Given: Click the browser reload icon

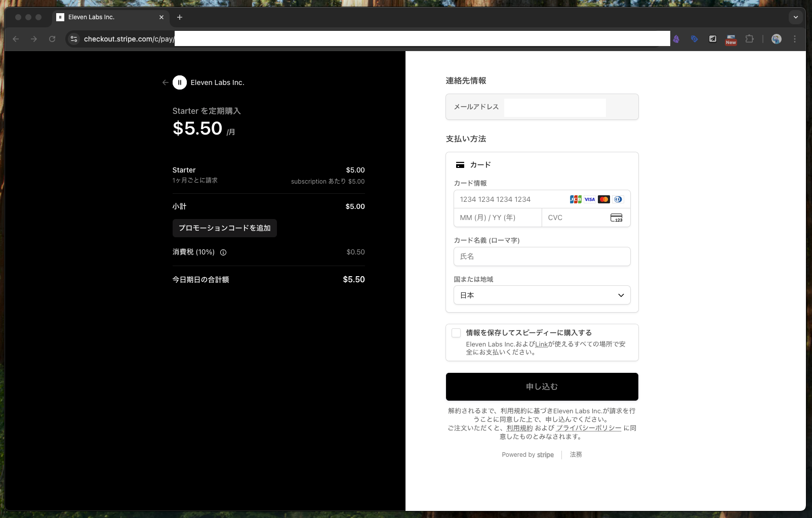Looking at the screenshot, I should pyautogui.click(x=52, y=39).
